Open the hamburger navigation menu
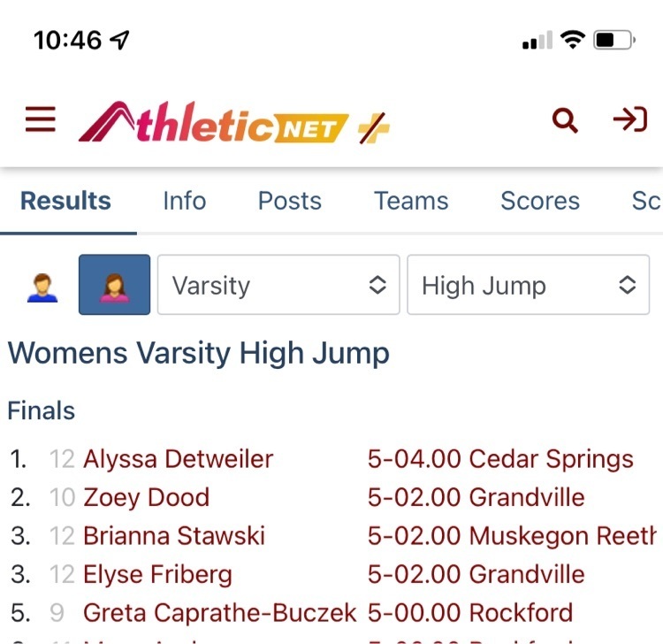 coord(41,119)
